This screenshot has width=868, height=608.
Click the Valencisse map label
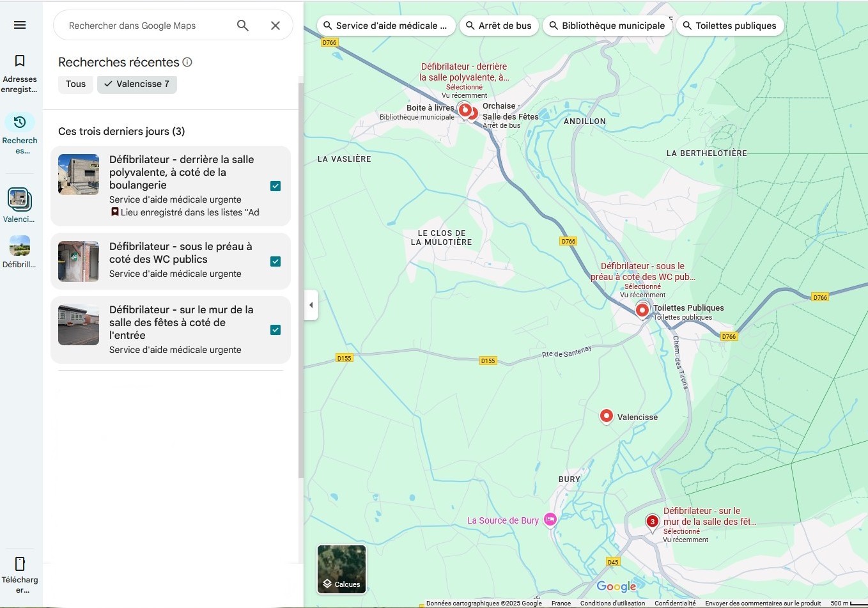pos(637,417)
